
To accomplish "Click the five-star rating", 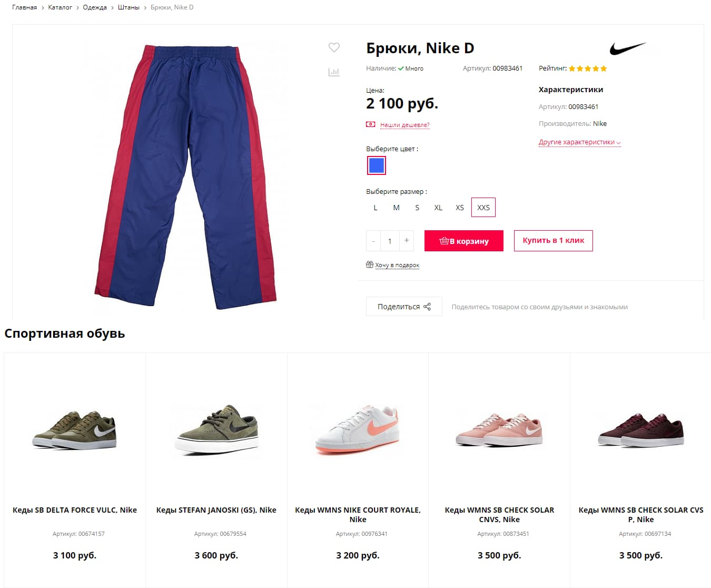I will pos(588,68).
